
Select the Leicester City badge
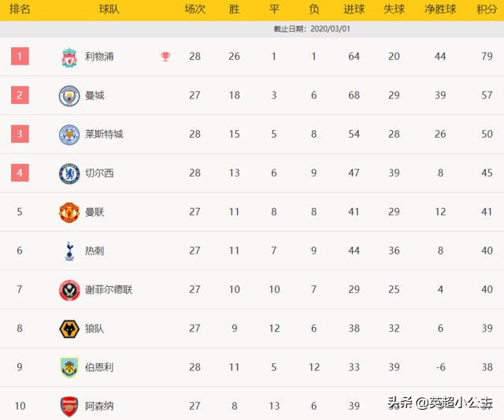tap(69, 135)
